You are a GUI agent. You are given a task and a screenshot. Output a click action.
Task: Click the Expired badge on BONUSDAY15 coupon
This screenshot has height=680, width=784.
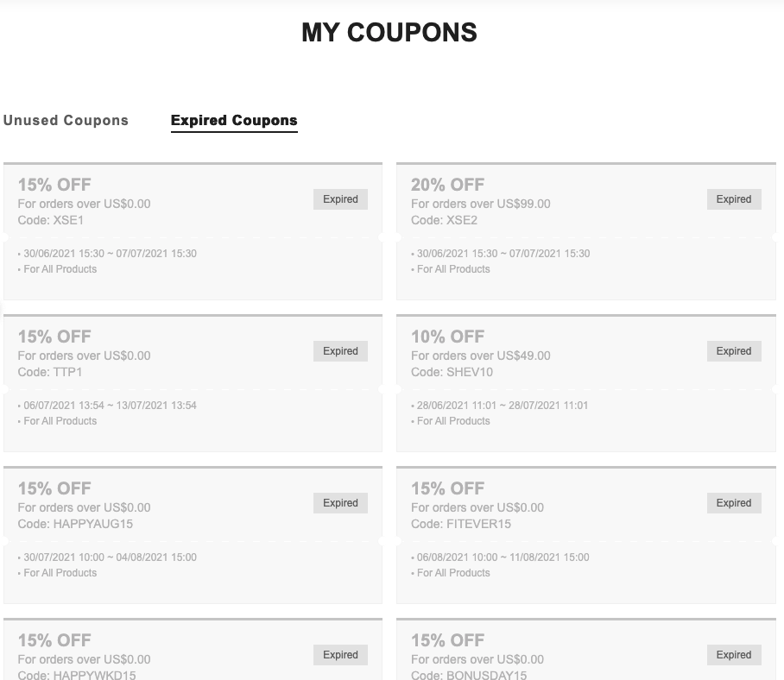pyautogui.click(x=734, y=655)
